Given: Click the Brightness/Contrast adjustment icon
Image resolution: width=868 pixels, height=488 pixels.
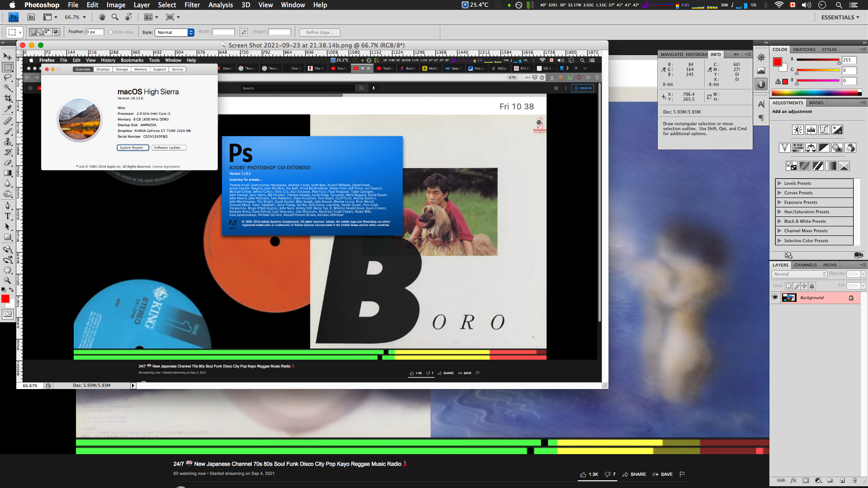Looking at the screenshot, I should (x=798, y=130).
